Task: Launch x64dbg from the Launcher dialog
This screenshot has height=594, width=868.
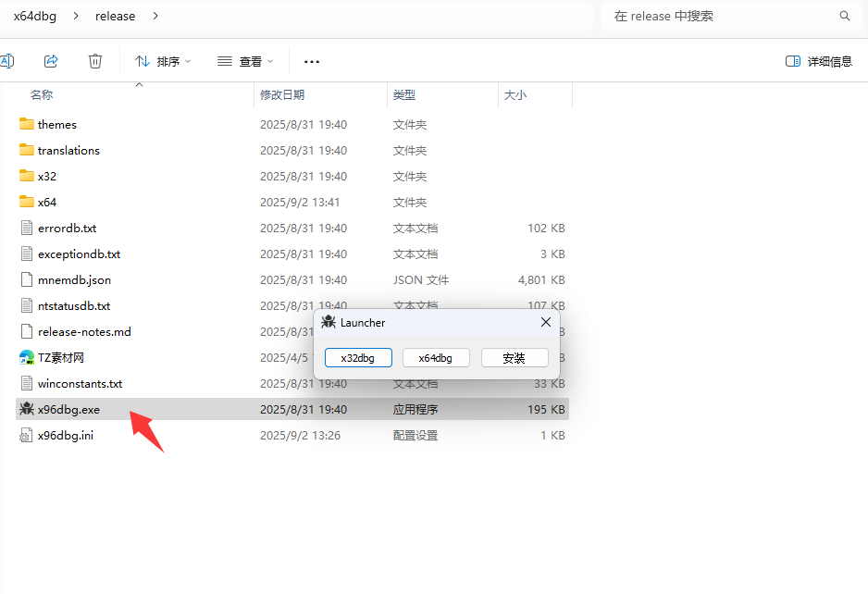Action: (436, 358)
